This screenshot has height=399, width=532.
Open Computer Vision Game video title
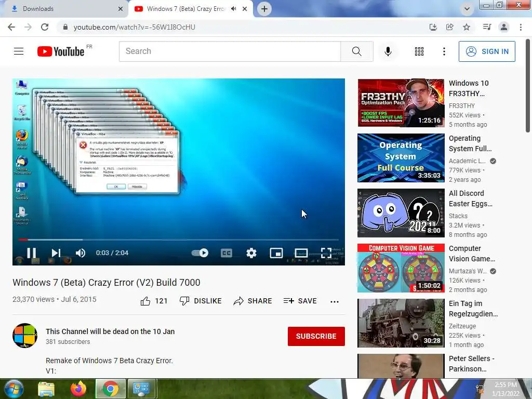[472, 254]
